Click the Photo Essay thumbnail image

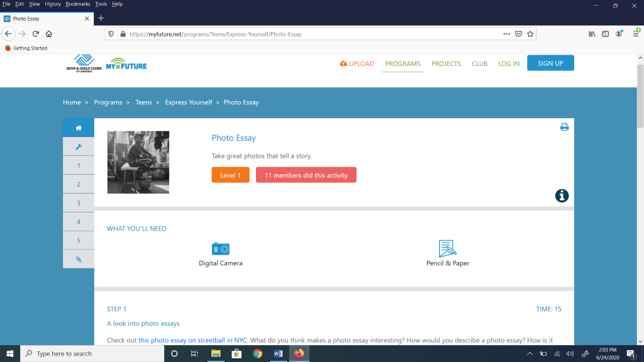(138, 162)
